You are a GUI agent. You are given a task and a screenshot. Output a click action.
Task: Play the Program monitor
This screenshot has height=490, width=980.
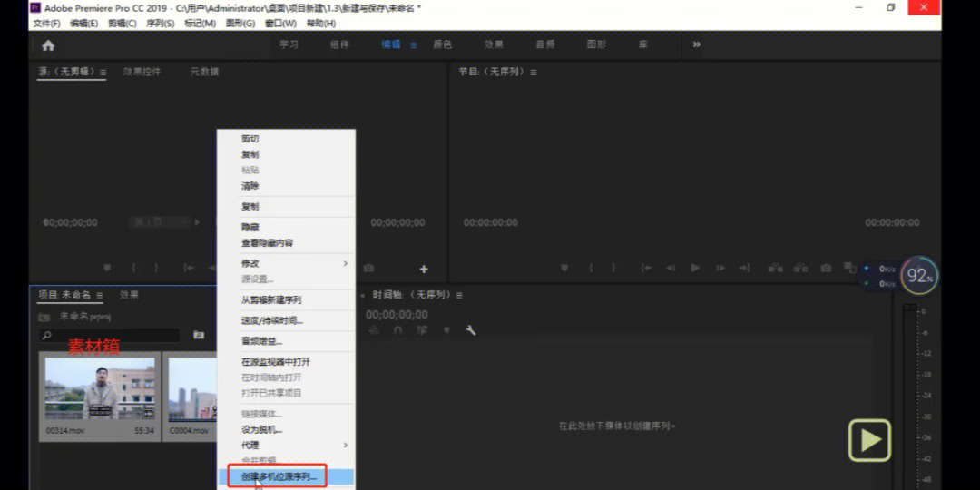695,268
